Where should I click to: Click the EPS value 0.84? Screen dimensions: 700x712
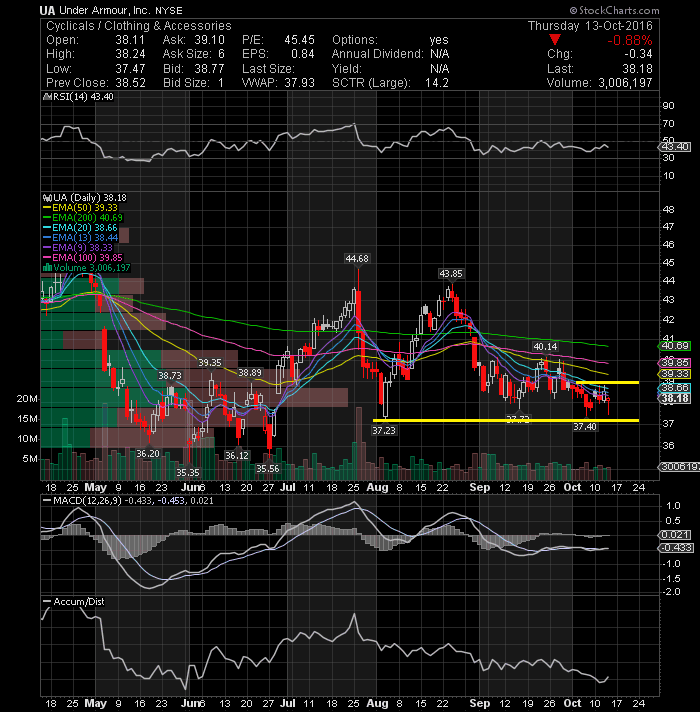pyautogui.click(x=303, y=54)
